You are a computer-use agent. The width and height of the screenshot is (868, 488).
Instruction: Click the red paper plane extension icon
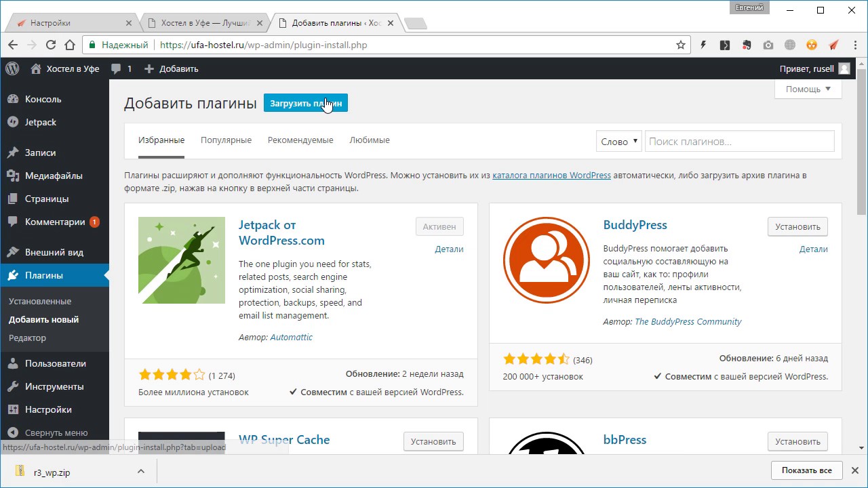click(x=833, y=45)
